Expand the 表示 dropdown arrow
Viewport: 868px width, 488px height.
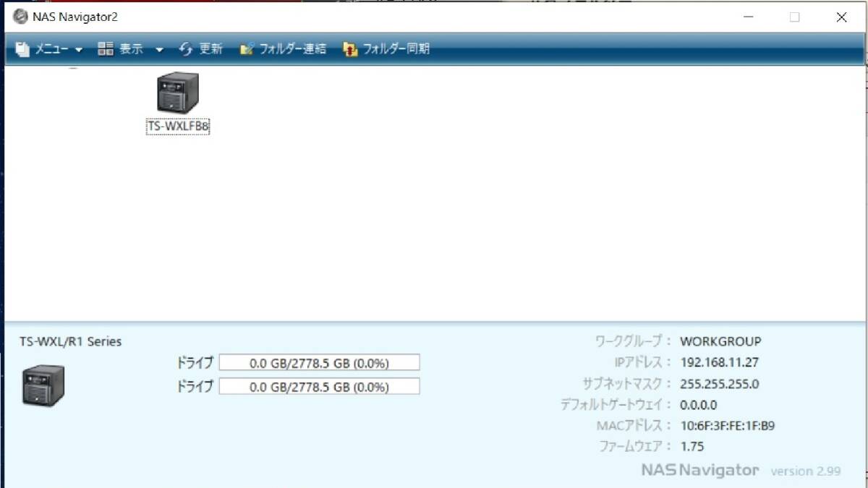pyautogui.click(x=159, y=50)
